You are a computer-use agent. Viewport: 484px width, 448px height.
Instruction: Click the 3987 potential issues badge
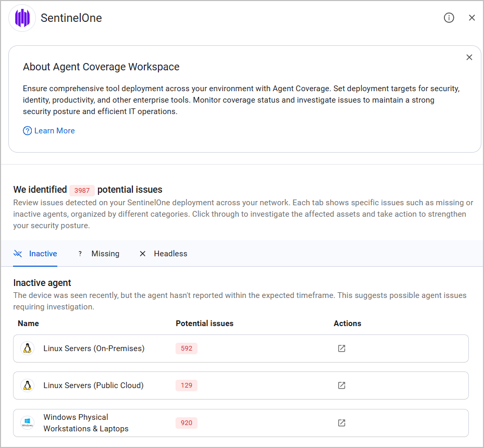pyautogui.click(x=82, y=190)
